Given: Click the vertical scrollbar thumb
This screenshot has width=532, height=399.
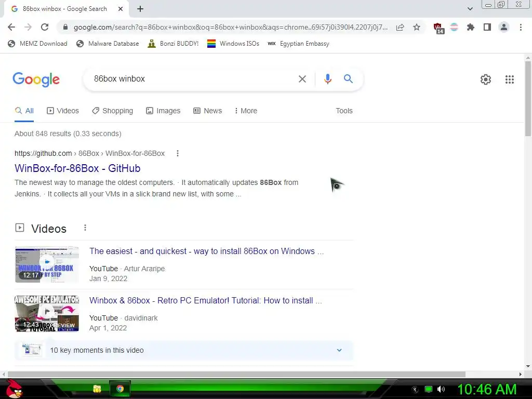Looking at the screenshot, I should (x=528, y=99).
